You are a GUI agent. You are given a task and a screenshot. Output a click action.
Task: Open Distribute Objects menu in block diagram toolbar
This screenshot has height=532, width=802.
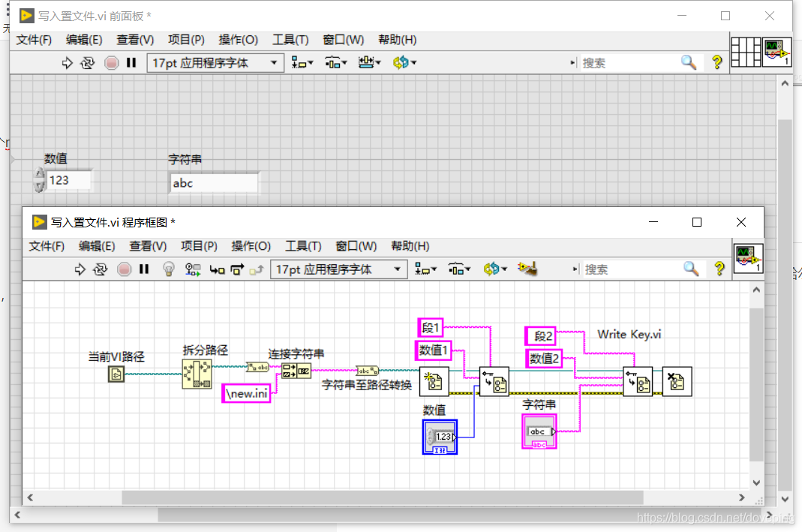[x=459, y=269]
